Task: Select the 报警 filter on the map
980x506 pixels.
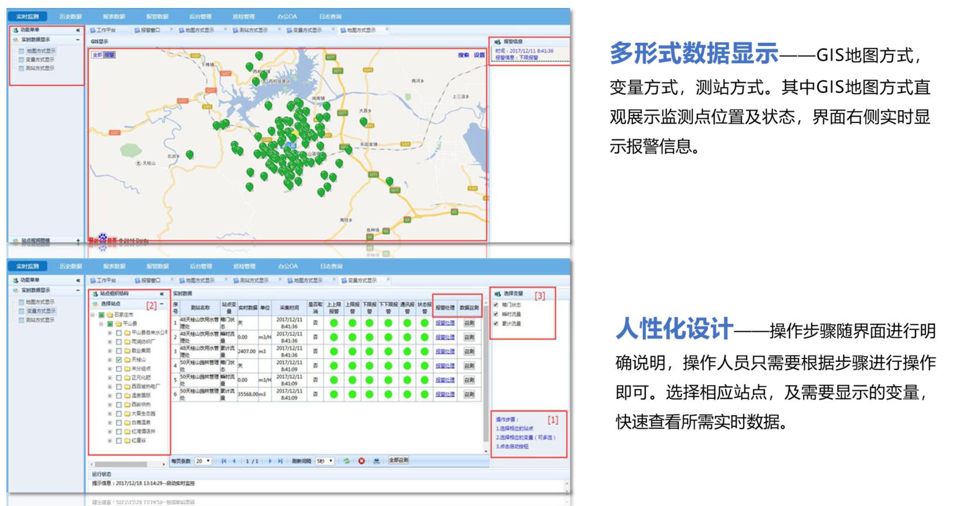Action: click(x=110, y=55)
